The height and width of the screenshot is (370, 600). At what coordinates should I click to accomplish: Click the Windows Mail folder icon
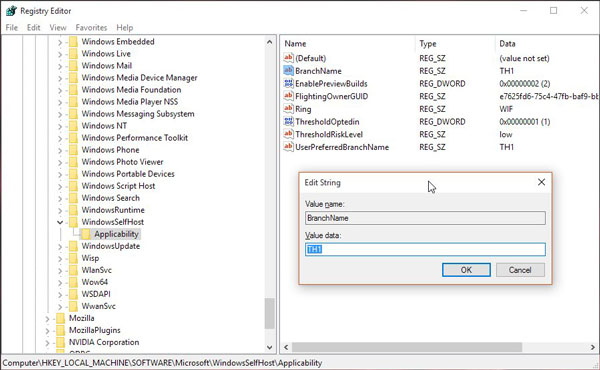73,65
